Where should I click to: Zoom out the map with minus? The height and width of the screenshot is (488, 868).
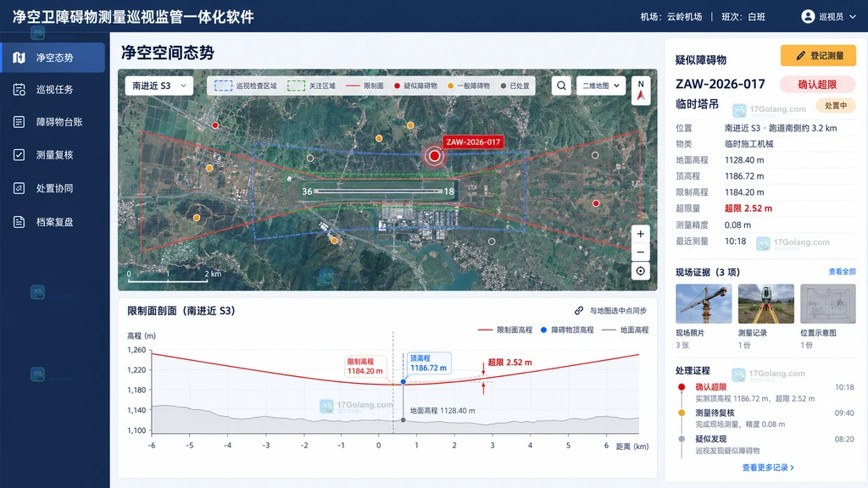click(x=641, y=252)
